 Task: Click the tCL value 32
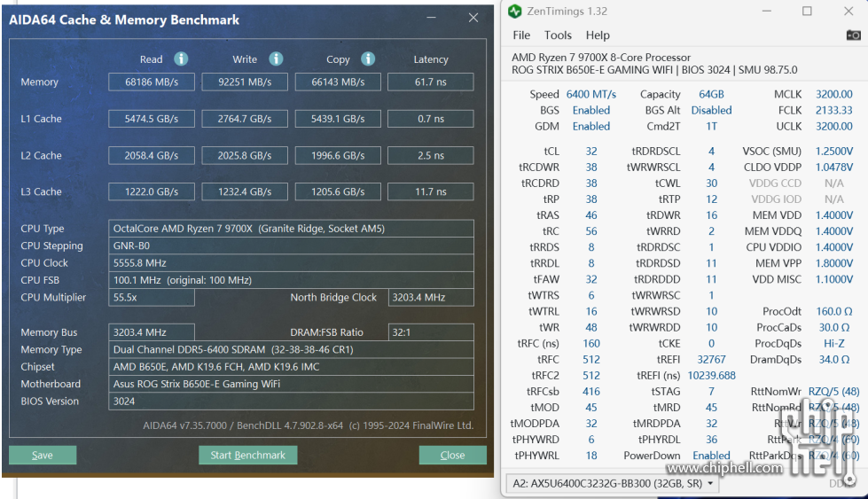(591, 151)
